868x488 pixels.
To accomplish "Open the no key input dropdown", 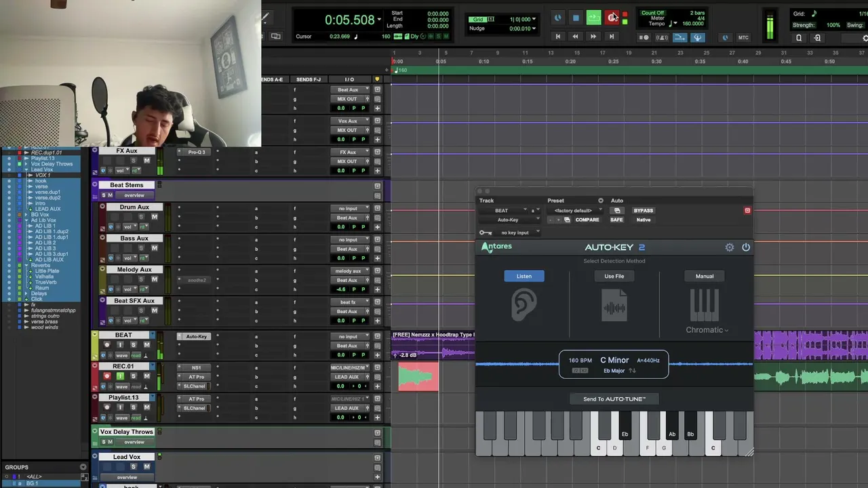I will click(x=517, y=232).
